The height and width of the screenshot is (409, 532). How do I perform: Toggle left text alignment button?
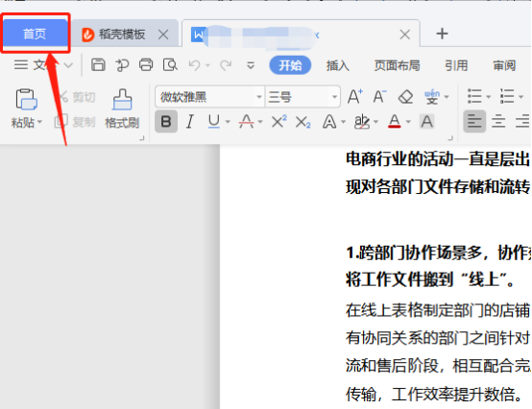(474, 121)
